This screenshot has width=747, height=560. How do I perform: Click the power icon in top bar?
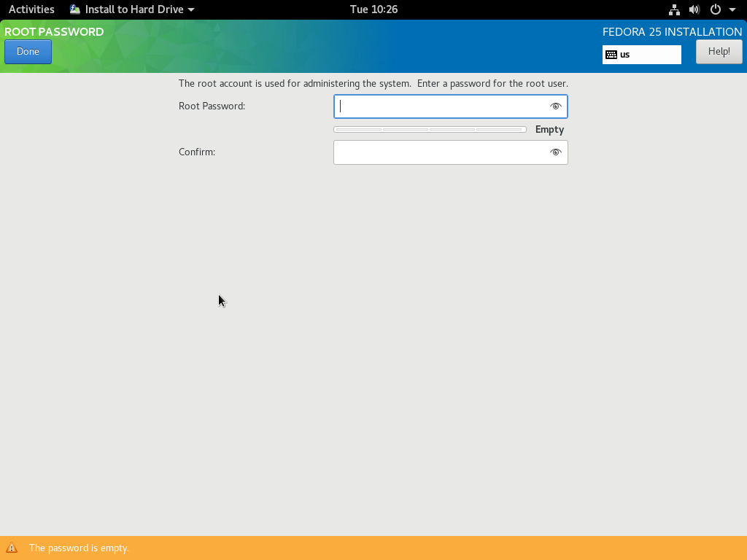coord(715,9)
